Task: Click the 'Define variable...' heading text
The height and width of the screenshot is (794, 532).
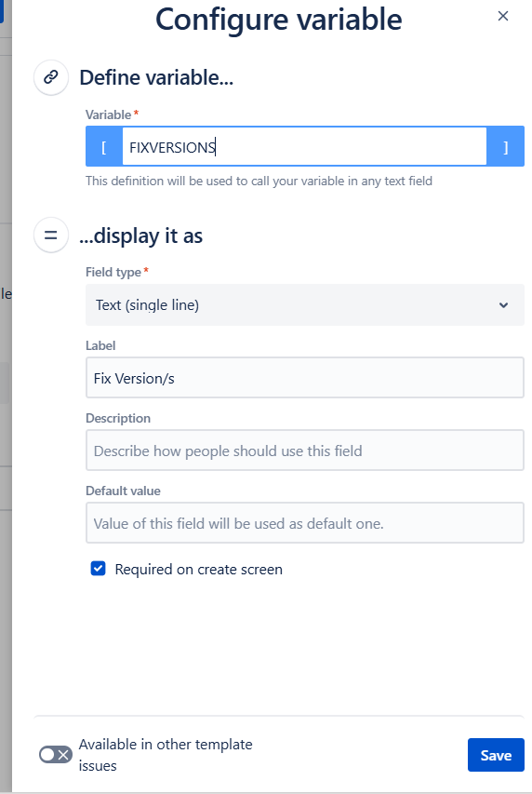Action: [156, 77]
